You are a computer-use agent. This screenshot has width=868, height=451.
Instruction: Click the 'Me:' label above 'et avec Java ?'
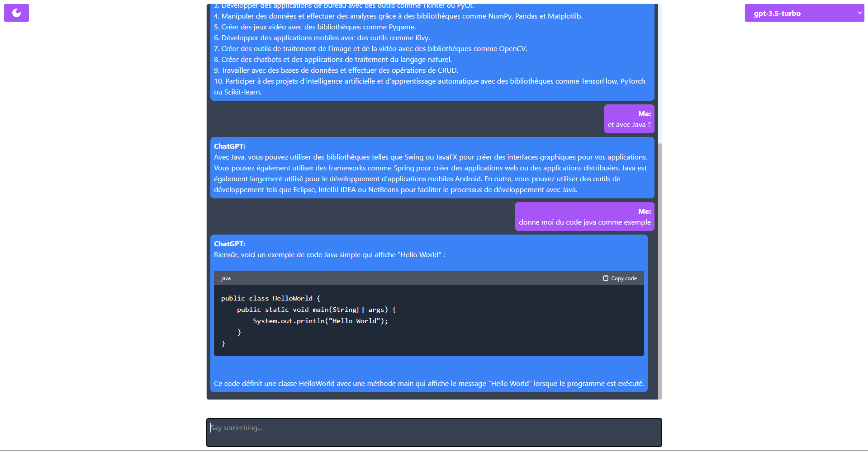point(645,114)
